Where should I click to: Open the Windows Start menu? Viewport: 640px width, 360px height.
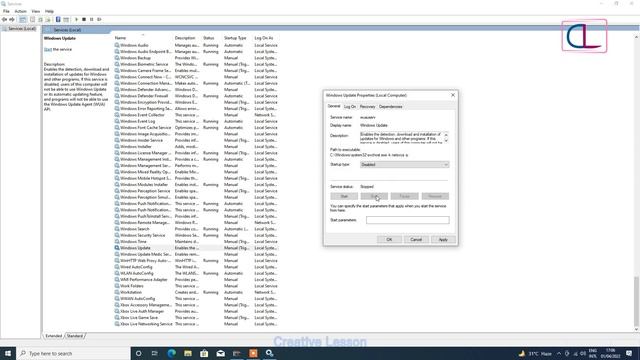8,353
